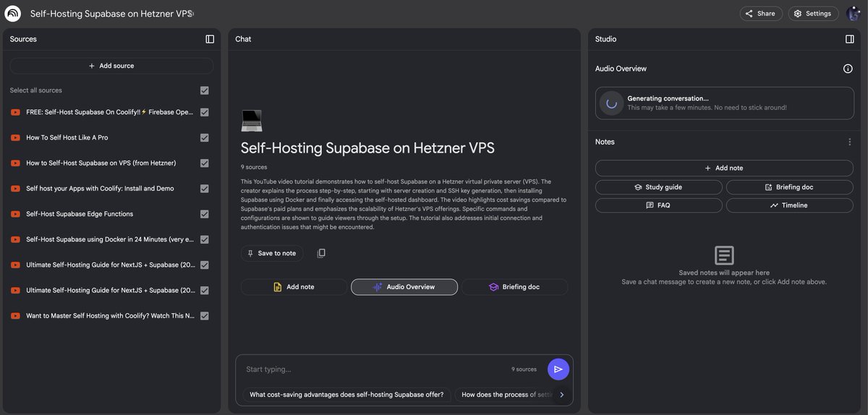Click YouTube icon for How To Self Host Like A Pro

tap(15, 137)
